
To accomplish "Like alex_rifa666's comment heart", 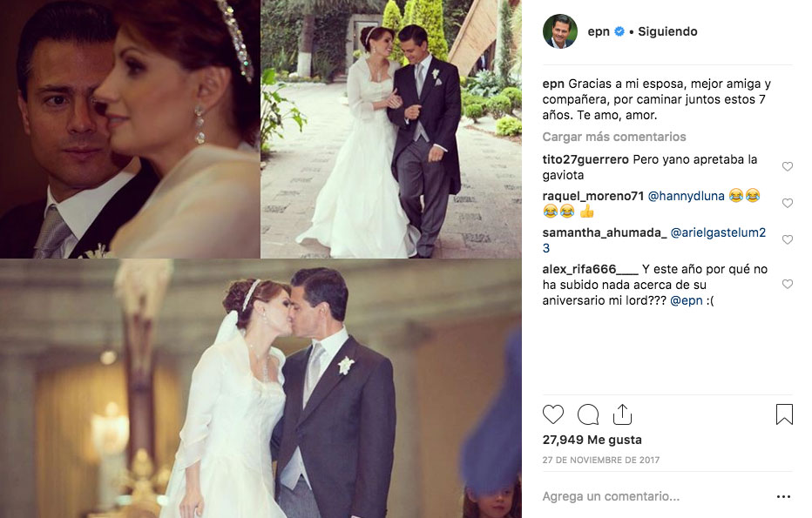I will point(787,284).
